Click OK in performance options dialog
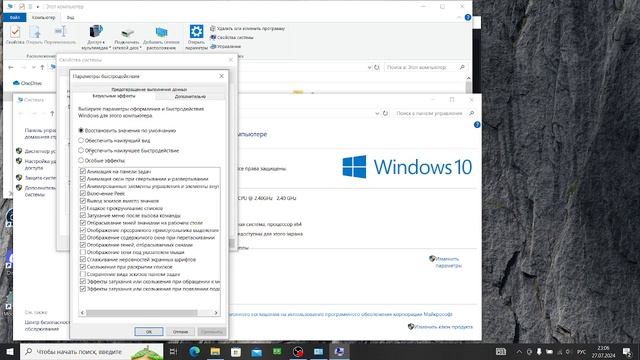Screen dimensions: 640x360 [x=149, y=331]
